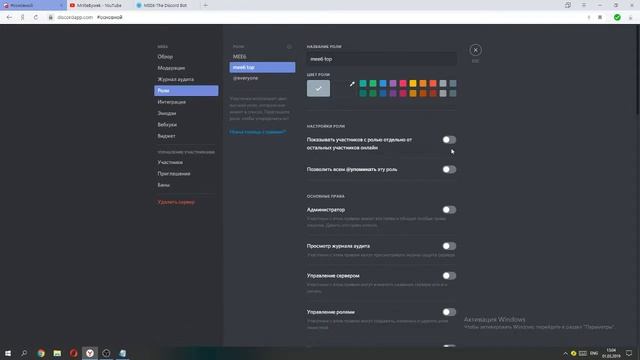Viewport: 640px width, 360px height.
Task: Open the red Opera icon in the taskbar
Action: (x=73, y=353)
